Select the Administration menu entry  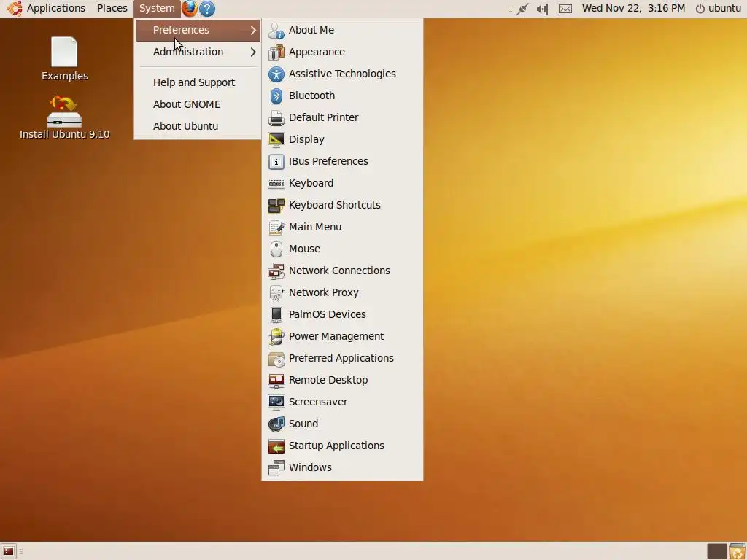(x=198, y=52)
